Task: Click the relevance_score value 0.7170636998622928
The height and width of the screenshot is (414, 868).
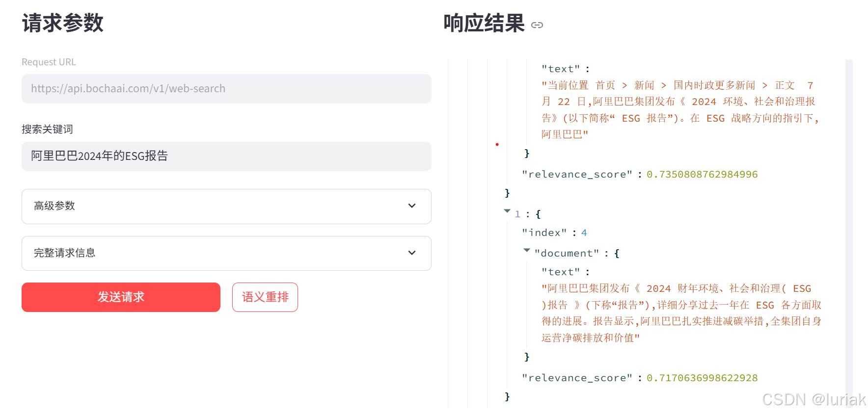Action: (702, 378)
